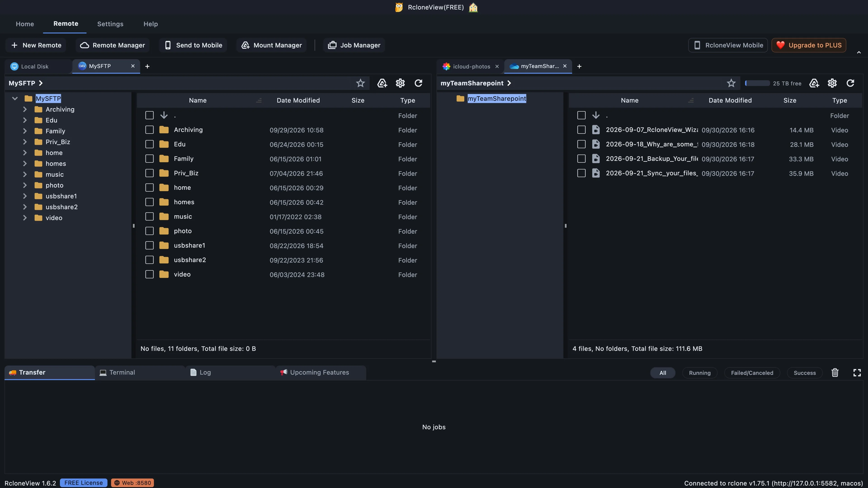Click the home icon in title bar

pos(473,7)
